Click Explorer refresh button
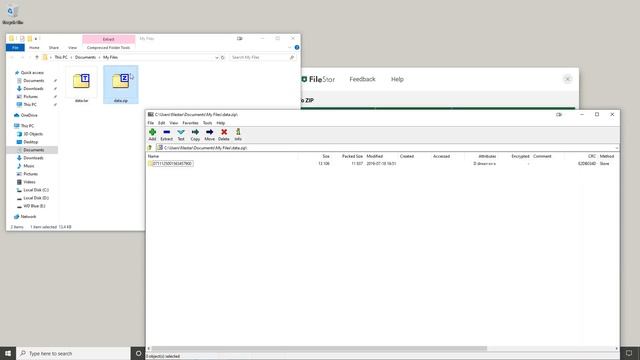This screenshot has height=360, width=640. [223, 58]
